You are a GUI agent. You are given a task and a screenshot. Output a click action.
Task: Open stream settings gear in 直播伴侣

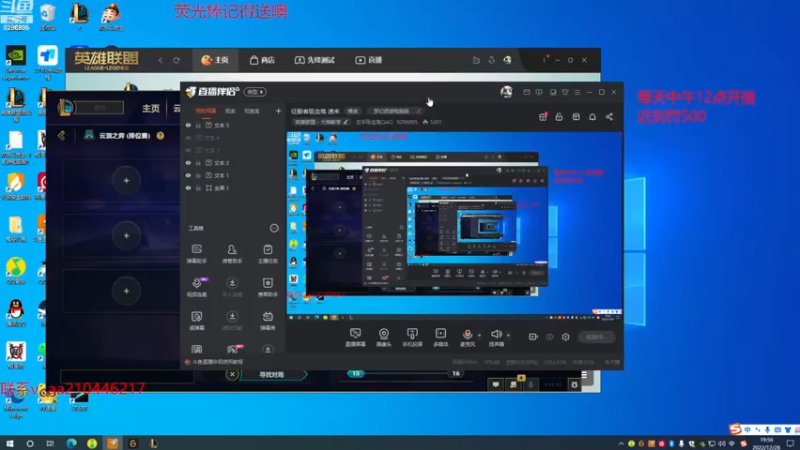click(565, 337)
